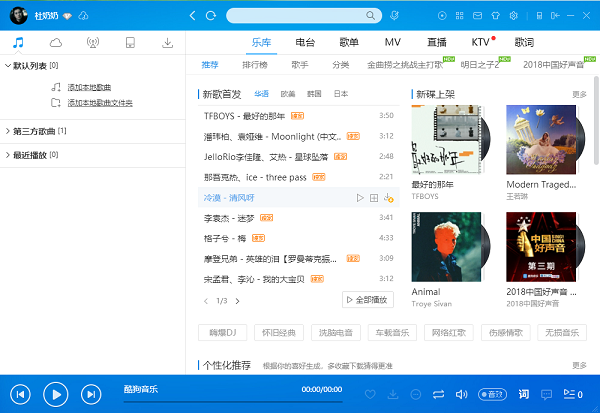This screenshot has height=413, width=600.
Task: Open the settings gear icon
Action: click(514, 16)
